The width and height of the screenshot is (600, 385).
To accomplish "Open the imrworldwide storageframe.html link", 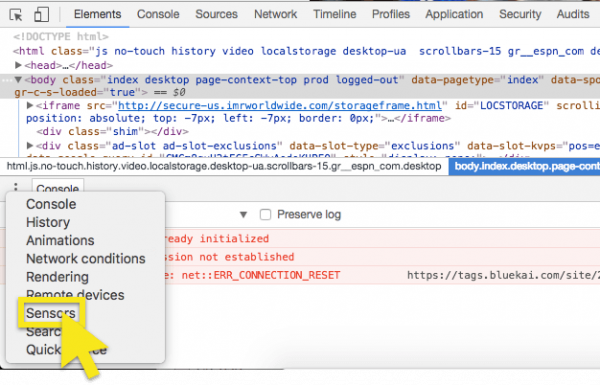I will pyautogui.click(x=280, y=105).
